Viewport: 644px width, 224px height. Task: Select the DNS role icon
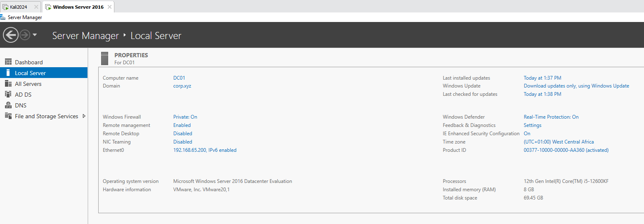pyautogui.click(x=8, y=105)
